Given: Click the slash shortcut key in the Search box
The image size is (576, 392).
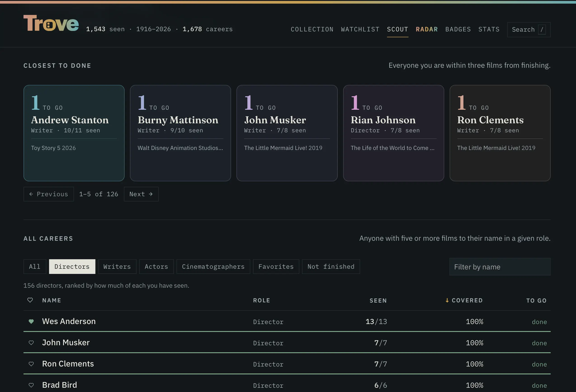Looking at the screenshot, I should coord(542,30).
